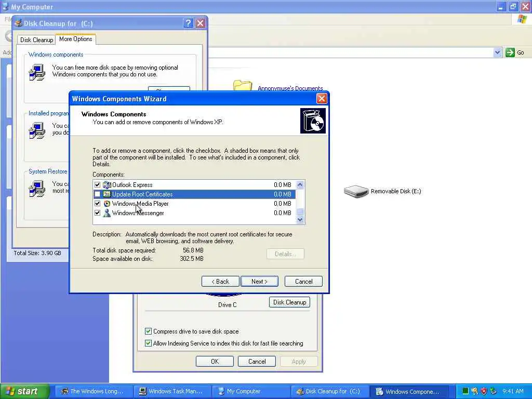This screenshot has width=532, height=399.
Task: Click the Disk Cleanup button in drive properties
Action: pyautogui.click(x=290, y=302)
